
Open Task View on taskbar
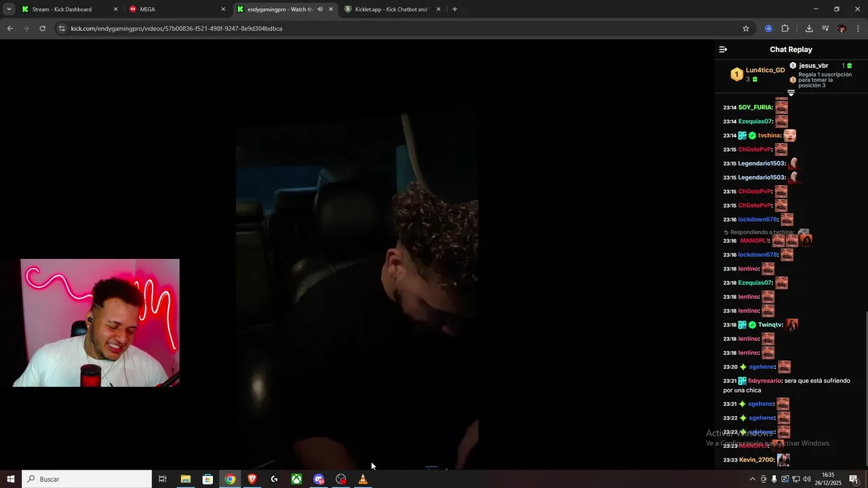tap(163, 479)
